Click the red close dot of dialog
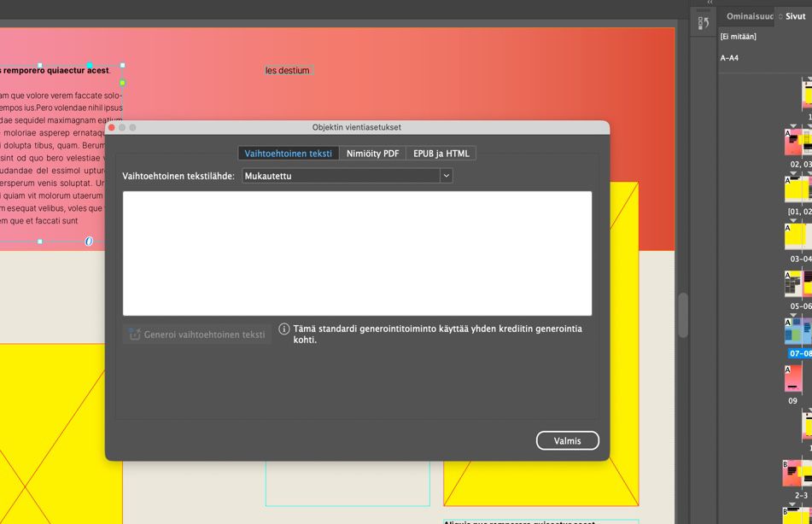This screenshot has width=812, height=524. pos(111,127)
